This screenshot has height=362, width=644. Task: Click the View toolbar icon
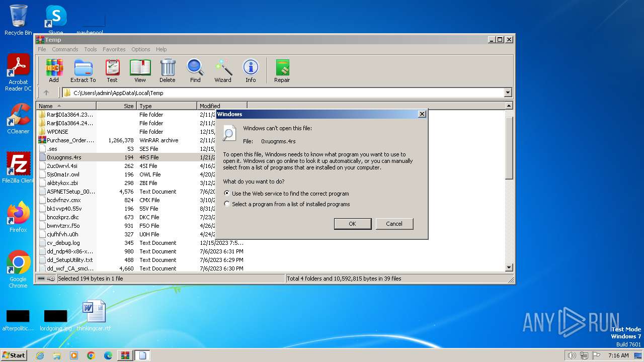point(140,71)
